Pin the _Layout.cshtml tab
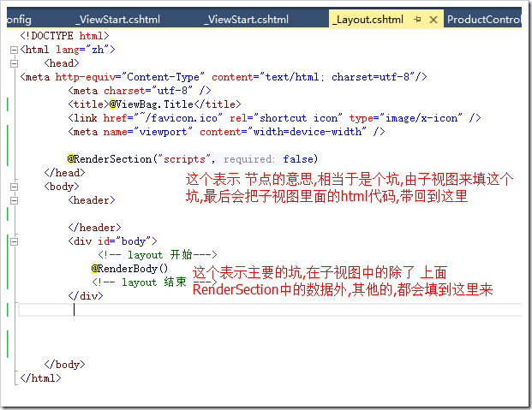532x410 pixels. tap(418, 20)
